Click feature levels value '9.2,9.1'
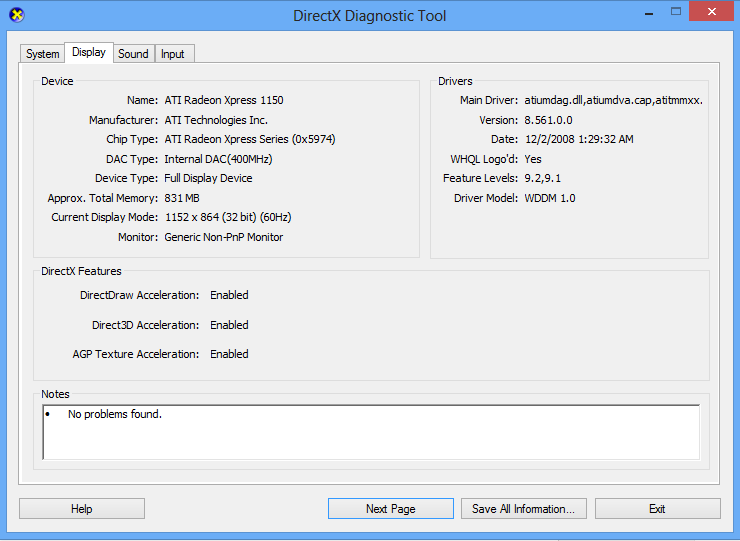 [x=543, y=178]
